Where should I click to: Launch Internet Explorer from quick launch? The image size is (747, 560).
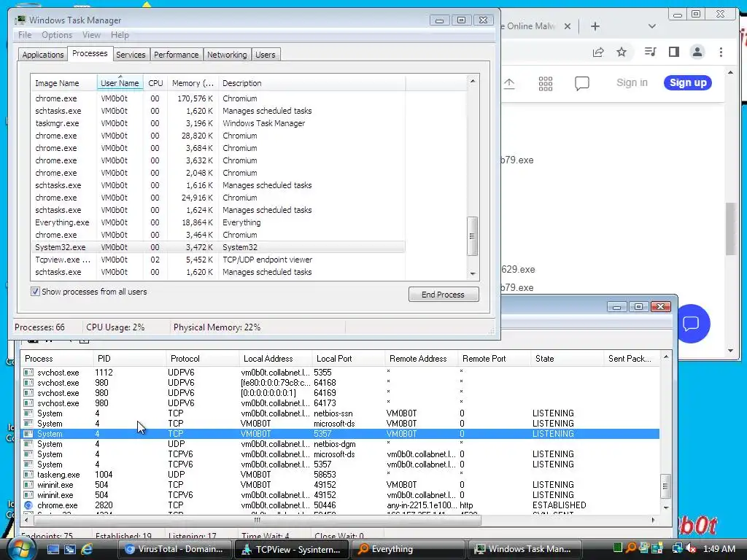tap(88, 549)
